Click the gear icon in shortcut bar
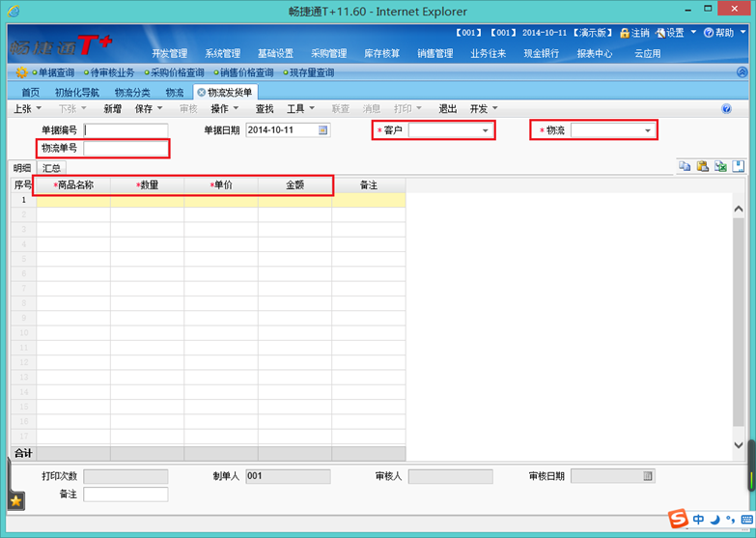 (x=21, y=72)
